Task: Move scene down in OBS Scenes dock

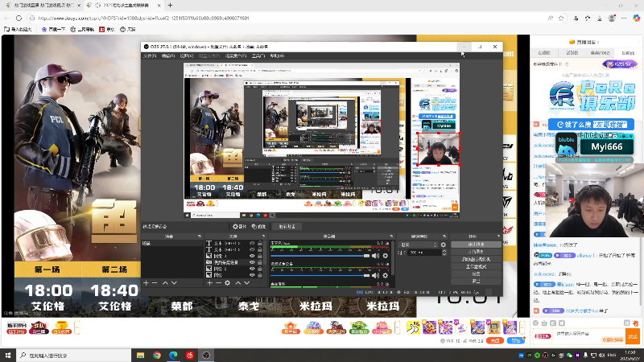Action: [174, 283]
